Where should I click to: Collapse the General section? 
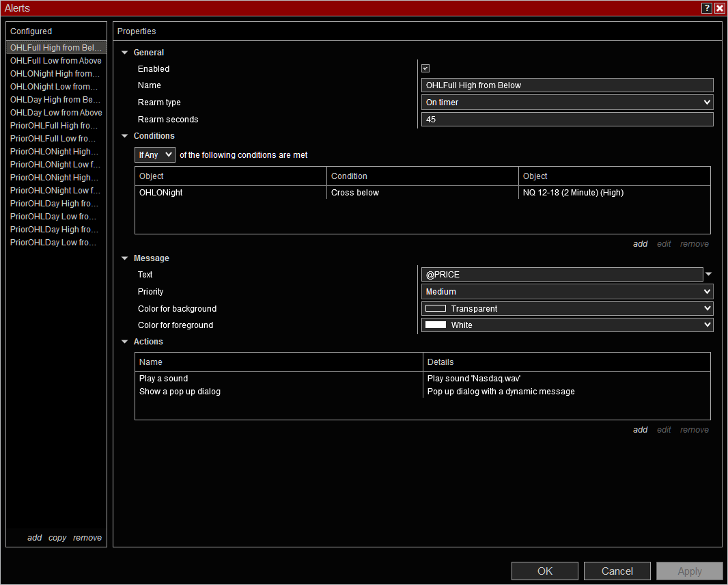[x=125, y=53]
